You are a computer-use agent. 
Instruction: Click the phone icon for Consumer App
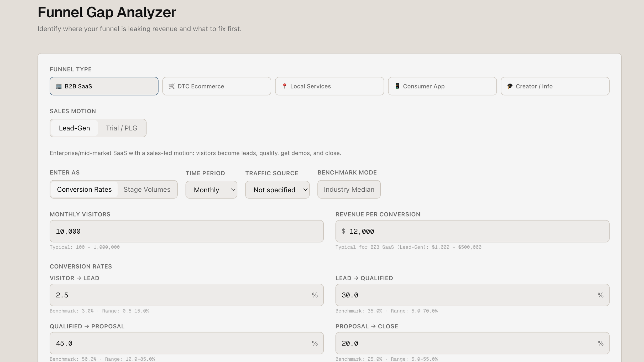tap(397, 86)
